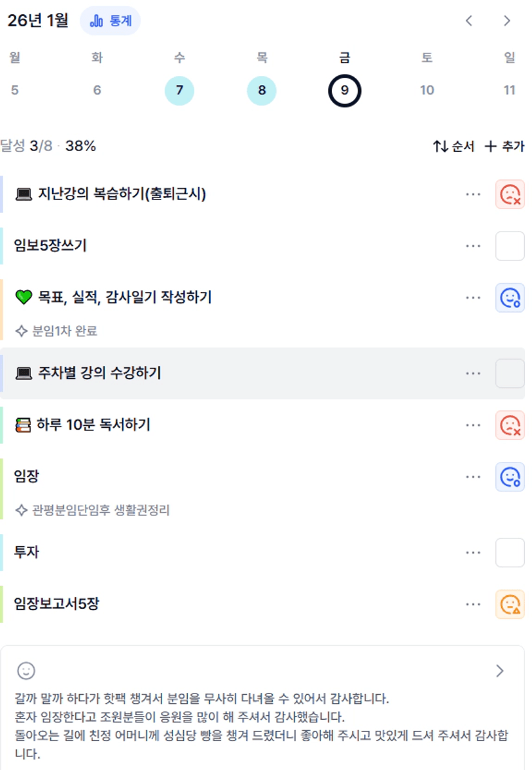
Task: Go to the next week
Action: [507, 21]
